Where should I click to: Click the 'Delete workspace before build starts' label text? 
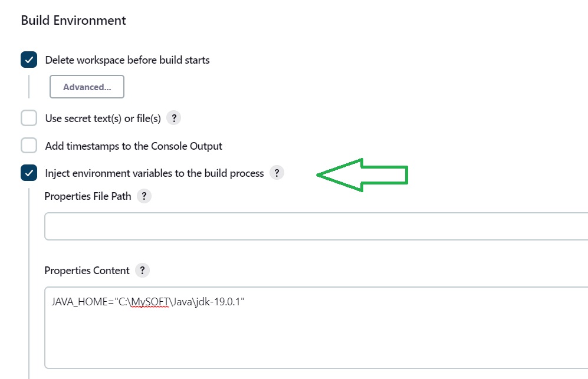127,60
